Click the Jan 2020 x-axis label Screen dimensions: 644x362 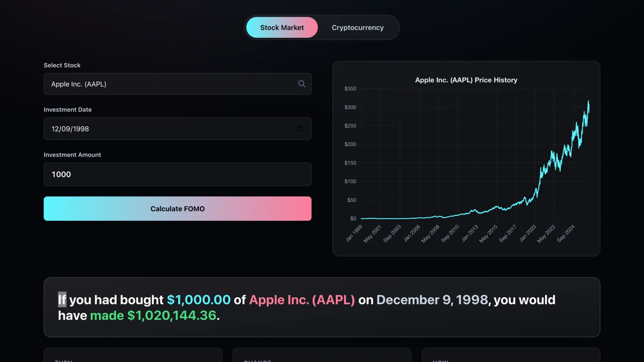527,233
